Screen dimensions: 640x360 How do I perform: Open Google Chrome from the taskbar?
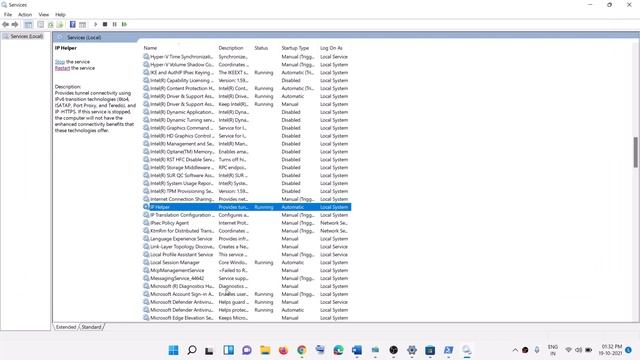[302, 350]
